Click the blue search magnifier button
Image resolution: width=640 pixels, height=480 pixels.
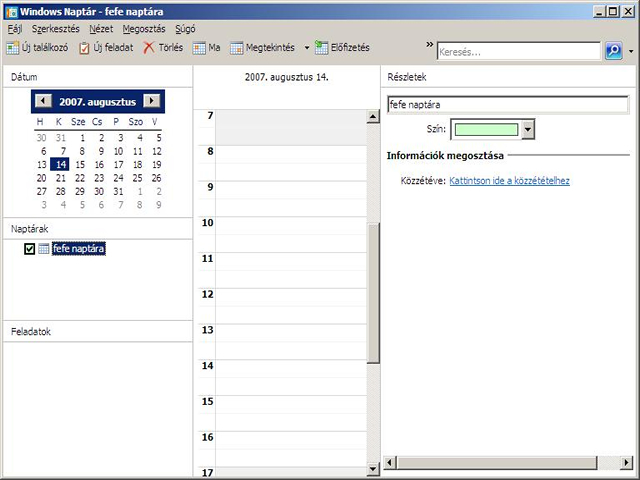pos(613,50)
